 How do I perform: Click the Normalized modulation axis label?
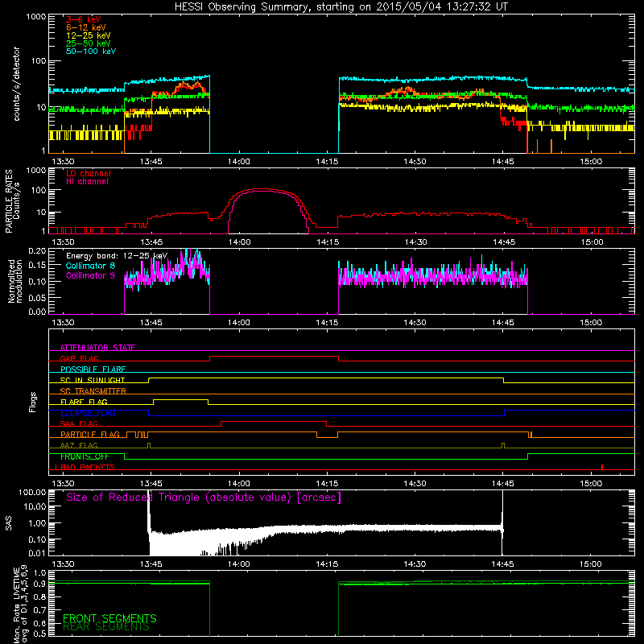click(x=14, y=281)
